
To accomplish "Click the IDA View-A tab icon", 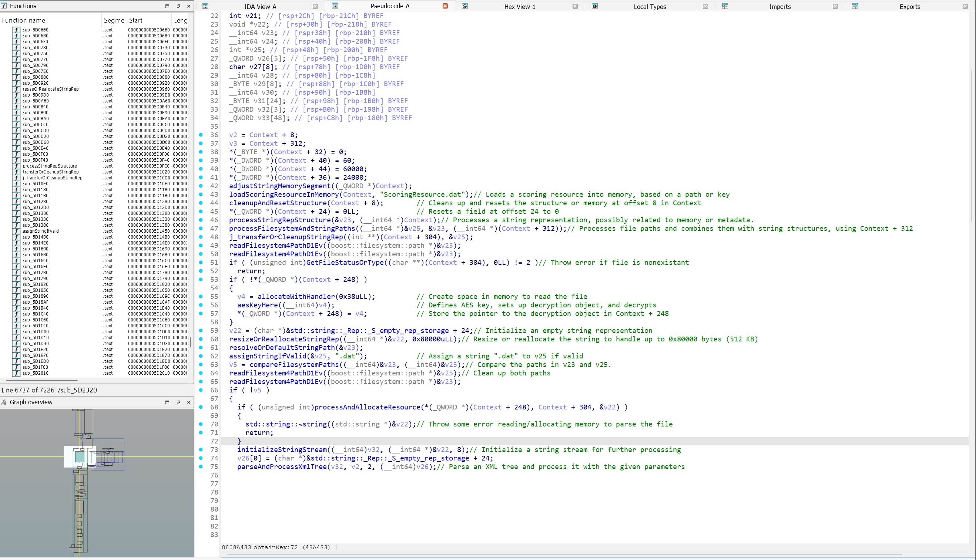I will 205,6.
